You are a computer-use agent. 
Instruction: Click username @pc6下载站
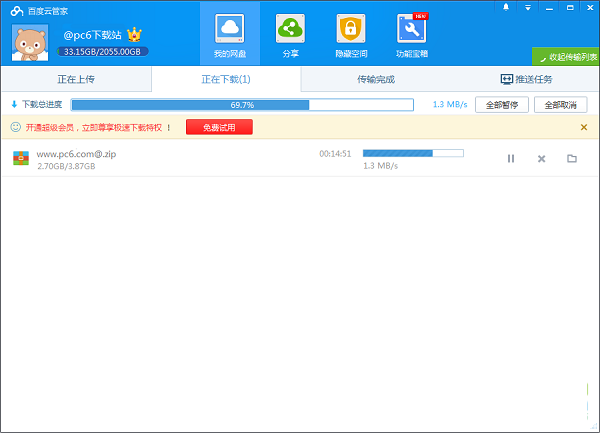[92, 35]
